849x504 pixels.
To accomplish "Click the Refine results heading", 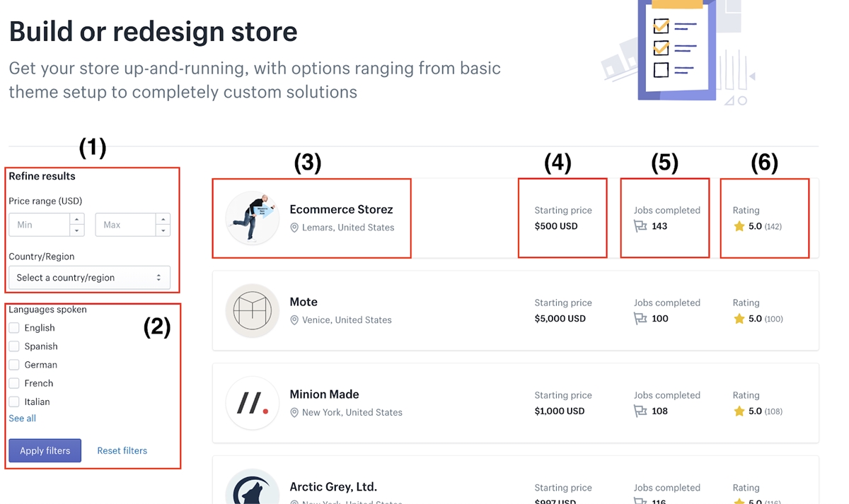I will pyautogui.click(x=42, y=176).
